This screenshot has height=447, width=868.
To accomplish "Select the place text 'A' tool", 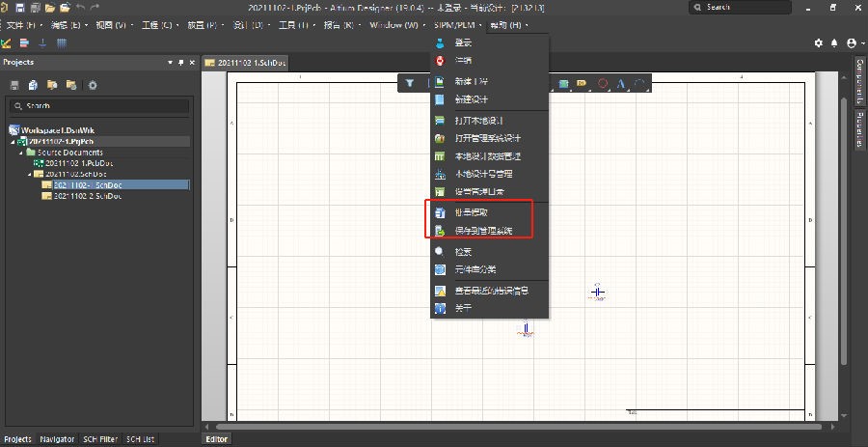I will pos(621,84).
